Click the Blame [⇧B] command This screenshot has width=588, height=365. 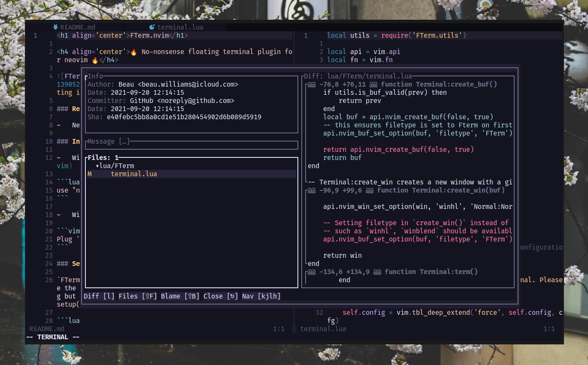180,296
